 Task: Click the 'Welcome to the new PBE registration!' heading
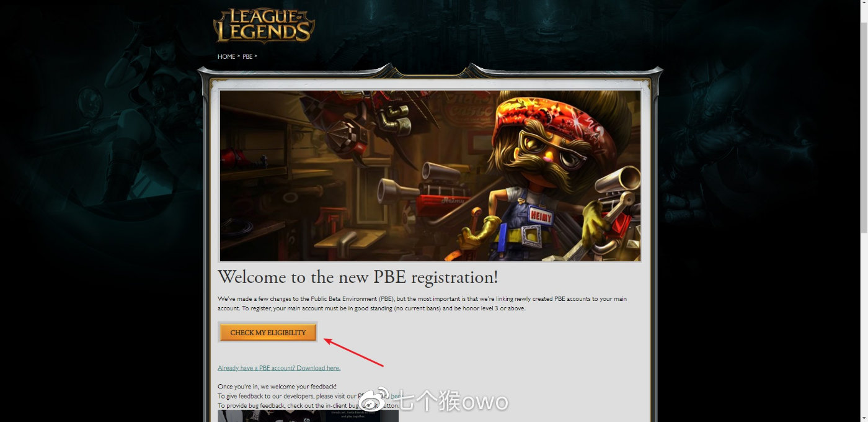358,277
